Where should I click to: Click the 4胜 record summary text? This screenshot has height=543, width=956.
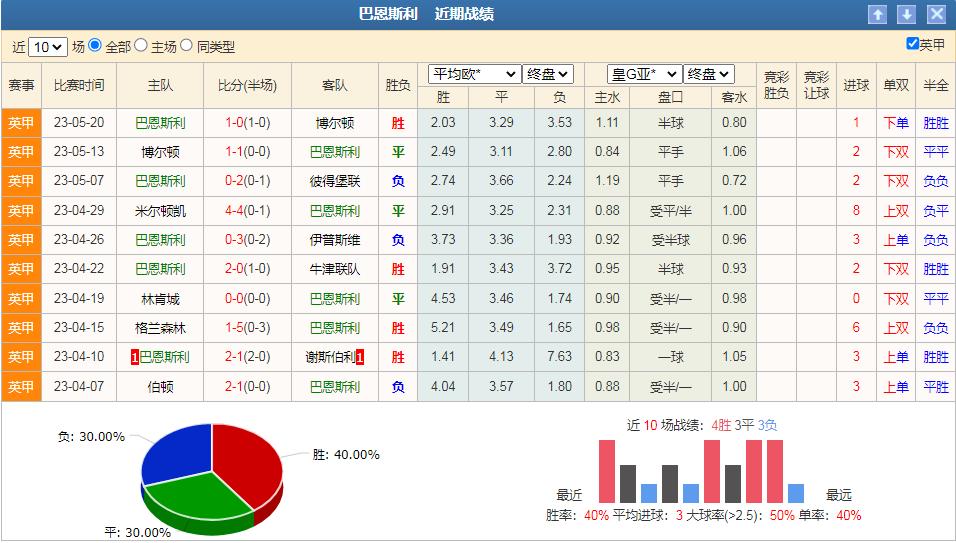tap(721, 425)
